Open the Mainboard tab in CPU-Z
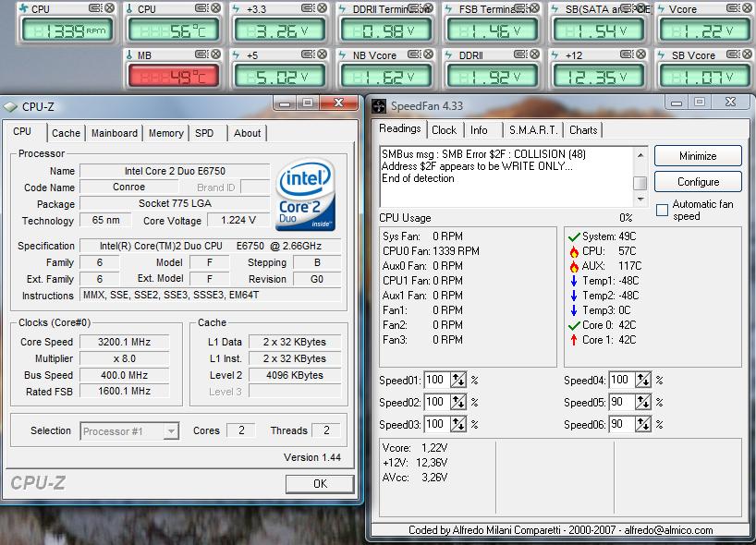The height and width of the screenshot is (545, 756). (x=115, y=134)
